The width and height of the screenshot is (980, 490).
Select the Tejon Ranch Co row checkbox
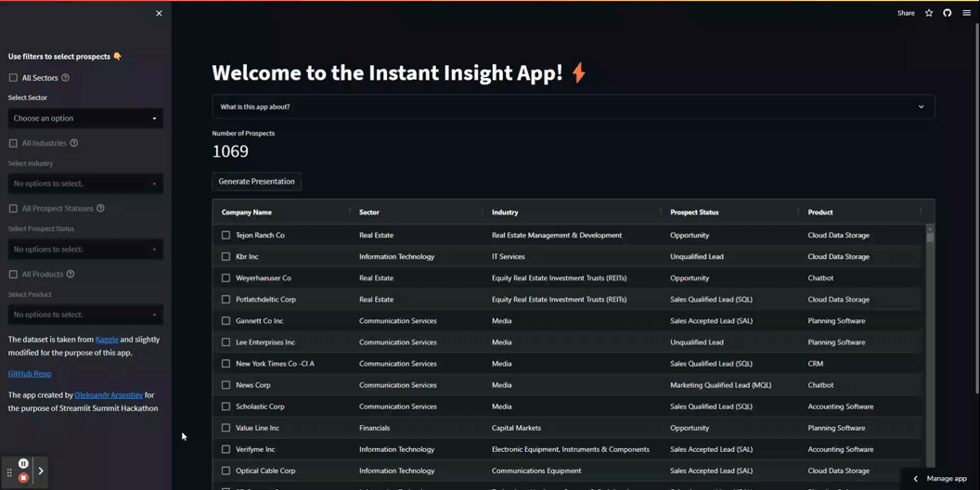226,236
